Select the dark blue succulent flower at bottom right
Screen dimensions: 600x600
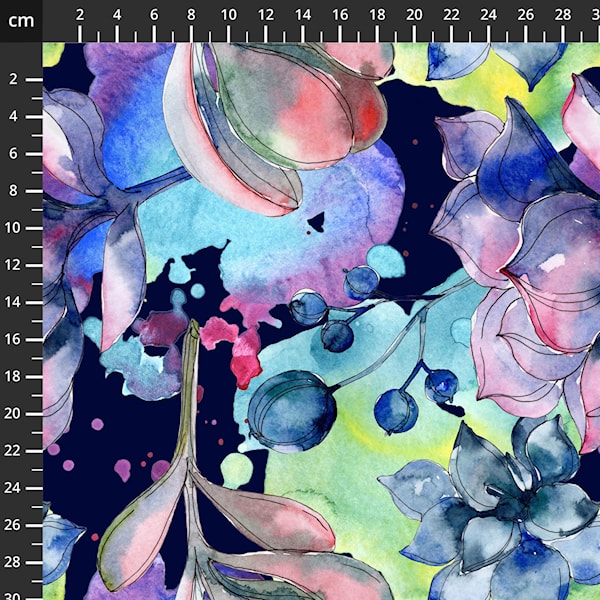point(500,510)
